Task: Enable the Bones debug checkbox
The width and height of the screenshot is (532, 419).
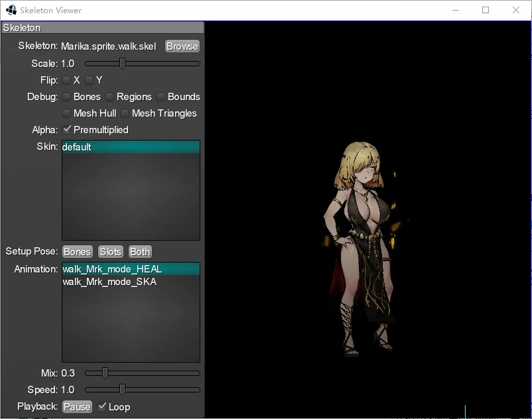Action: pos(66,97)
